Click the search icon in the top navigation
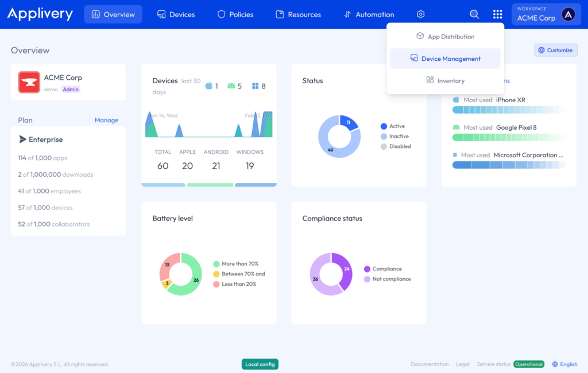 (474, 14)
